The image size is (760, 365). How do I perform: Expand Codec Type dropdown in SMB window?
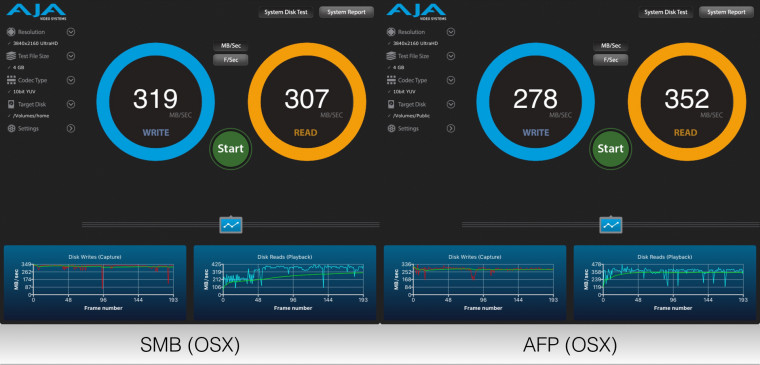71,80
